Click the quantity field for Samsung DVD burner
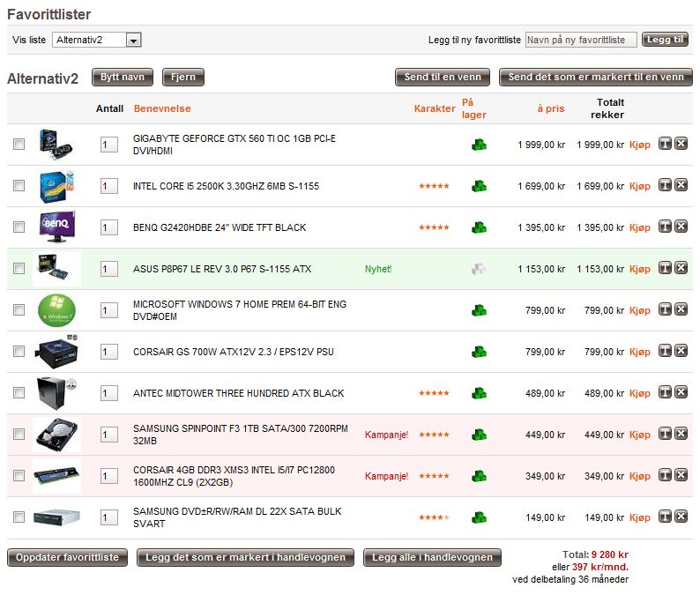Viewport: 700px width, 595px height. 109,517
